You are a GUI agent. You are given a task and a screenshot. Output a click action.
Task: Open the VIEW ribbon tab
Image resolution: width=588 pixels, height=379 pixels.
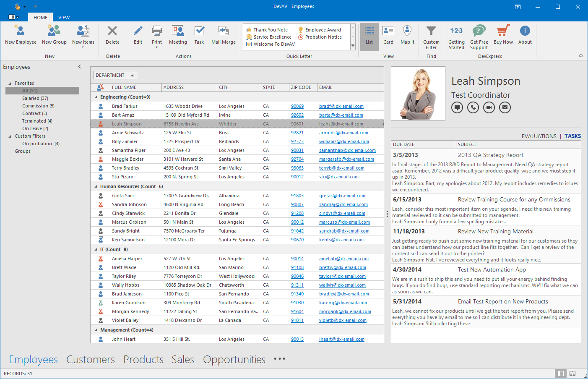coord(64,18)
